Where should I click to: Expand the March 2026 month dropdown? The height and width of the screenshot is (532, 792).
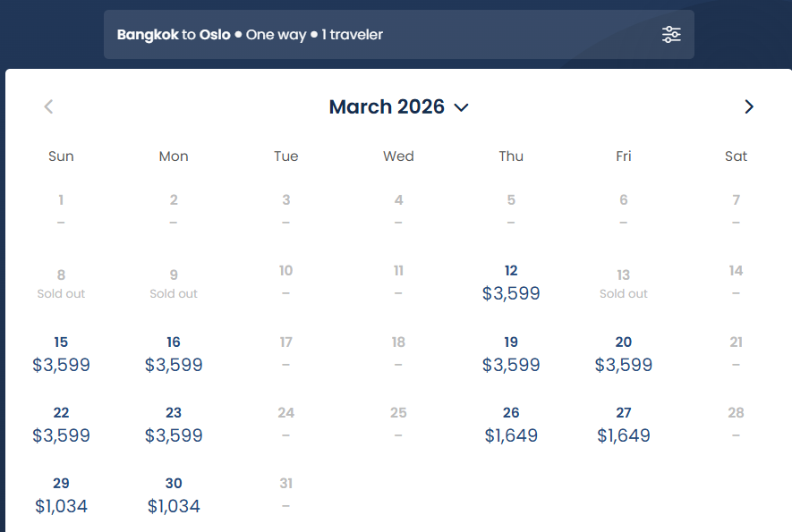[398, 106]
